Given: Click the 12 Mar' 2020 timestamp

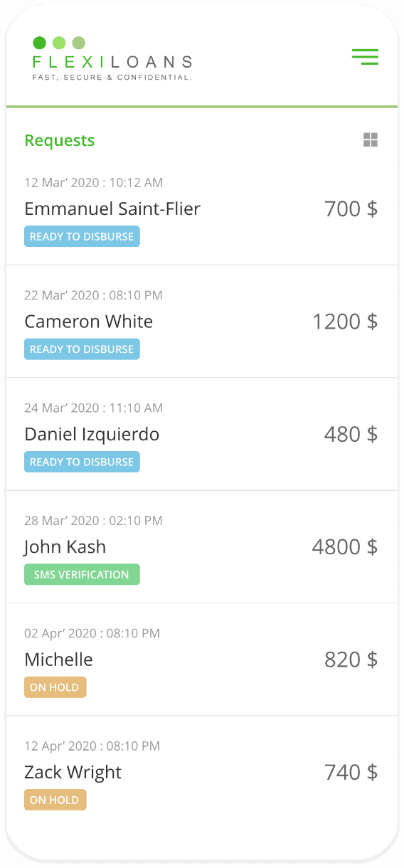Looking at the screenshot, I should [93, 183].
